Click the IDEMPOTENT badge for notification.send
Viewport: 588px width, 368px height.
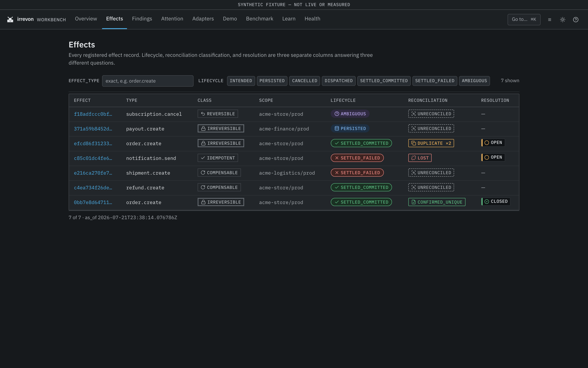point(218,158)
